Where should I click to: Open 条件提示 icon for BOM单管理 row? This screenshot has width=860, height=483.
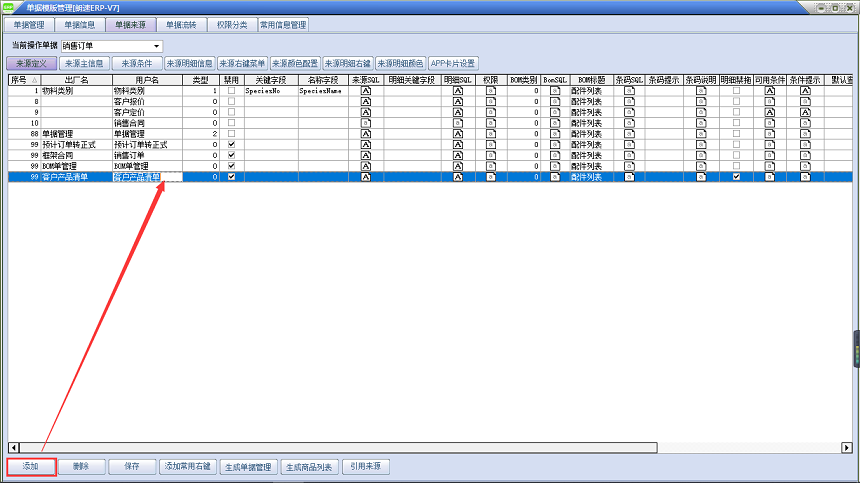[x=805, y=166]
